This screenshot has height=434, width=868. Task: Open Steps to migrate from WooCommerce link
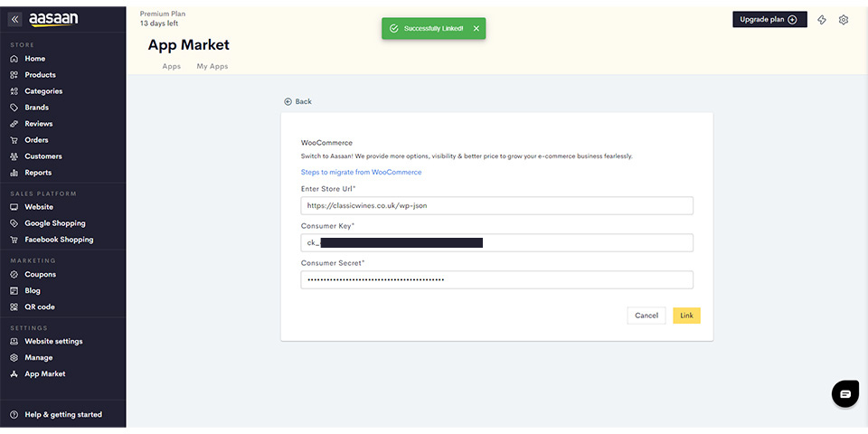pos(361,172)
